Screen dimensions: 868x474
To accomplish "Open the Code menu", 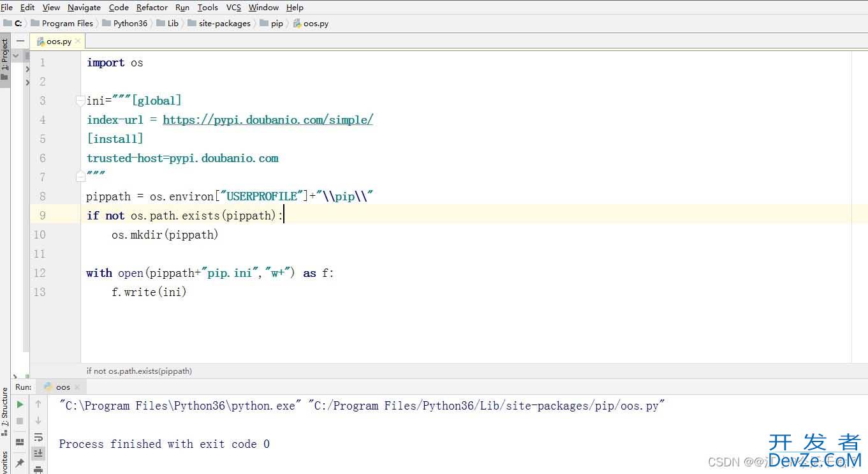I will pyautogui.click(x=119, y=8).
